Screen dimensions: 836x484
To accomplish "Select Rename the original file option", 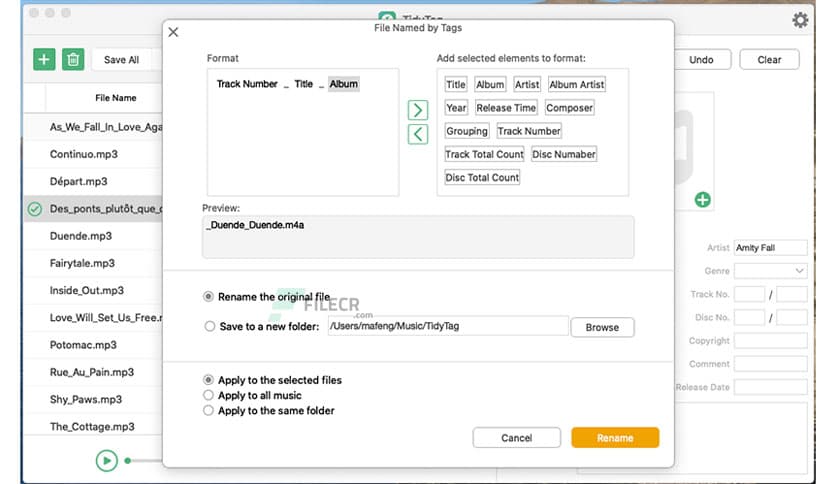I will click(208, 297).
